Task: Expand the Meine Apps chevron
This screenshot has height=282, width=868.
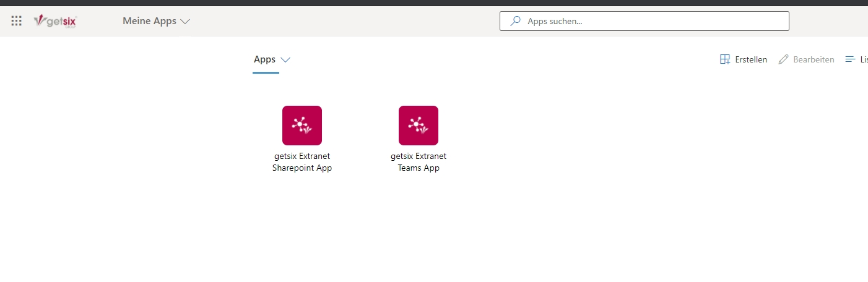Action: click(x=184, y=22)
